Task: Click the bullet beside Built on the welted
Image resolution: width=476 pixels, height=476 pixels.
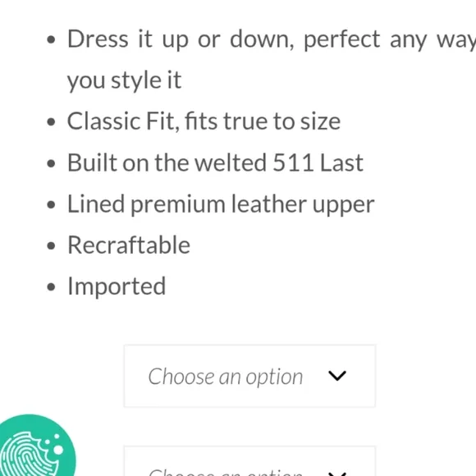Action: pos(52,163)
